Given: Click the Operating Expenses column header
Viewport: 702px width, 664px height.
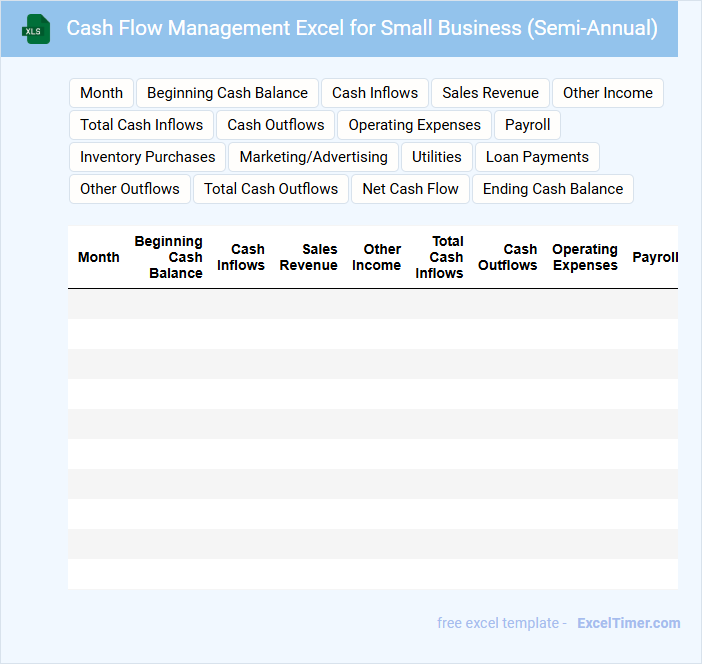Looking at the screenshot, I should (584, 257).
